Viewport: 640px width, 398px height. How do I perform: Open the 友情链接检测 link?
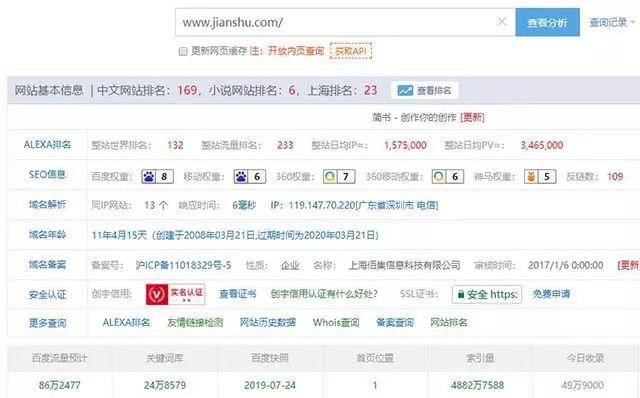tap(195, 322)
